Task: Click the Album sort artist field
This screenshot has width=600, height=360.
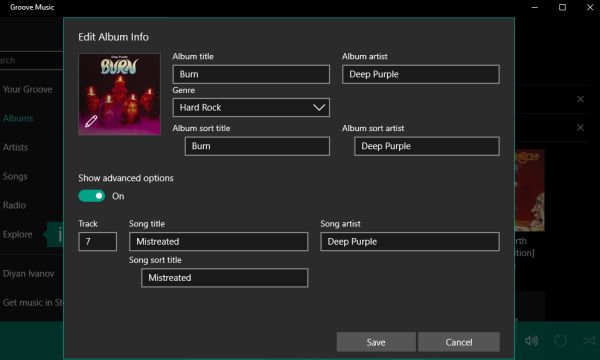Action: pos(427,146)
